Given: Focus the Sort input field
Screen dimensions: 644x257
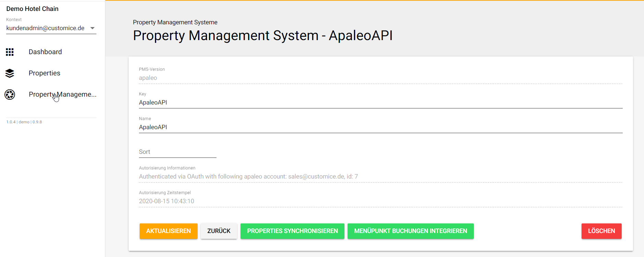Looking at the screenshot, I should pos(177,152).
